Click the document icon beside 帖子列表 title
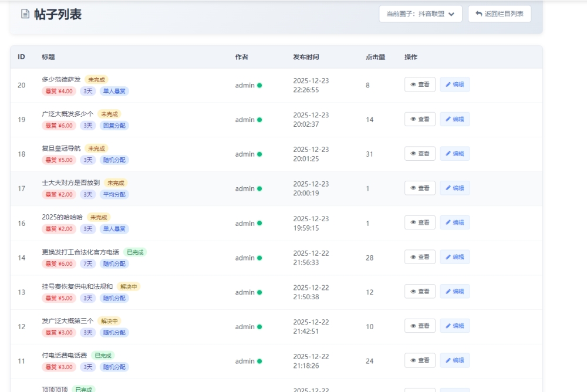Image resolution: width=587 pixels, height=392 pixels. coord(25,14)
